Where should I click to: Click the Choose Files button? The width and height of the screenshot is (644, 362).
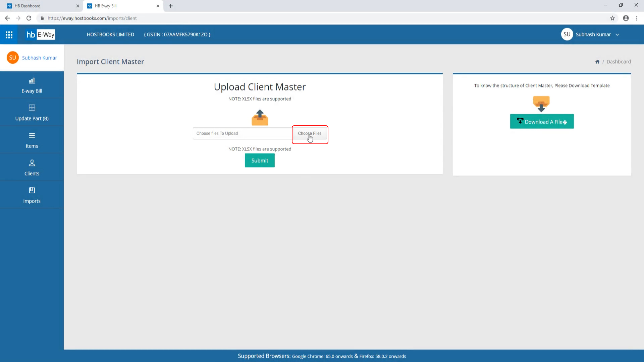309,133
